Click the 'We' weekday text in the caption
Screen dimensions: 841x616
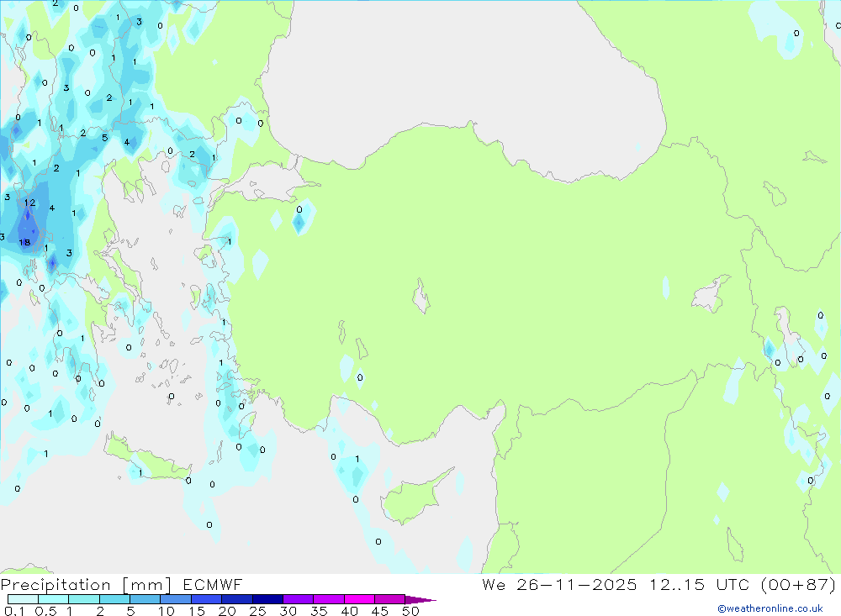(494, 585)
